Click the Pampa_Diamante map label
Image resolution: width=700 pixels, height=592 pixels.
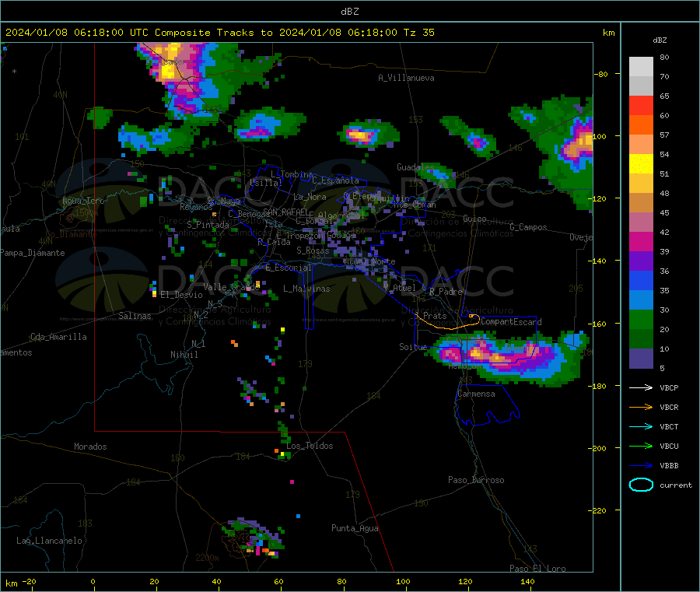(33, 253)
